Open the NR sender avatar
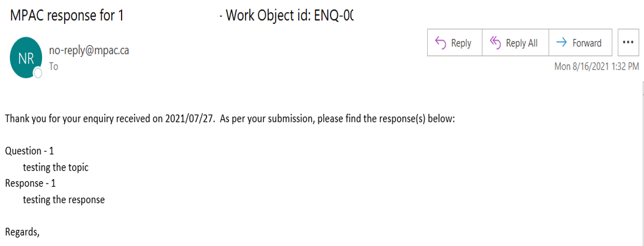This screenshot has height=246, width=644. point(26,58)
